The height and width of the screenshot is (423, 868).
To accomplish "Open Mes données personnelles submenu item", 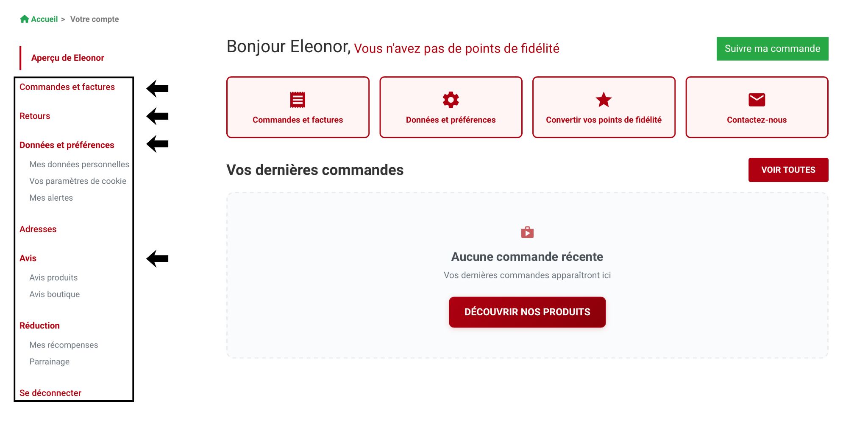I will (79, 164).
